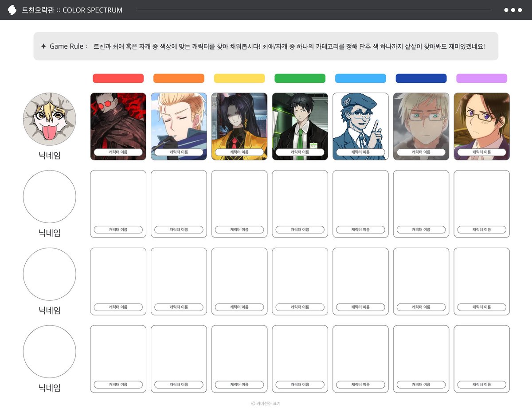Open the blond man with closed eyes card
This screenshot has width=532, height=412.
point(179,126)
